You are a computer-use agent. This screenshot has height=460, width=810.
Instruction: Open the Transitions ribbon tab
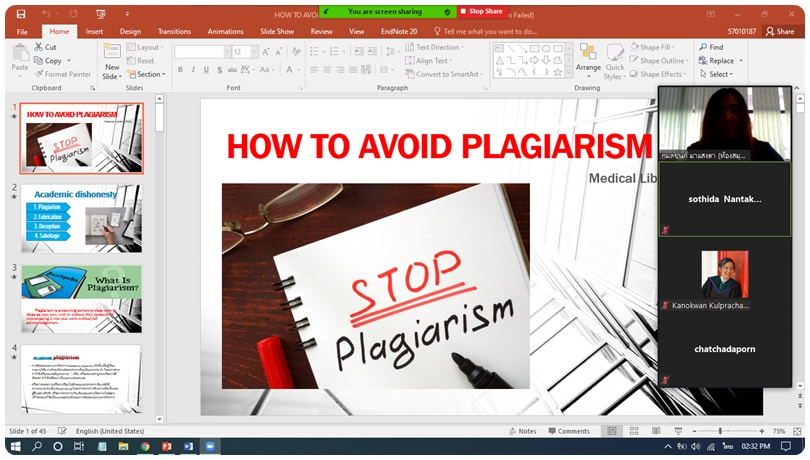[174, 31]
